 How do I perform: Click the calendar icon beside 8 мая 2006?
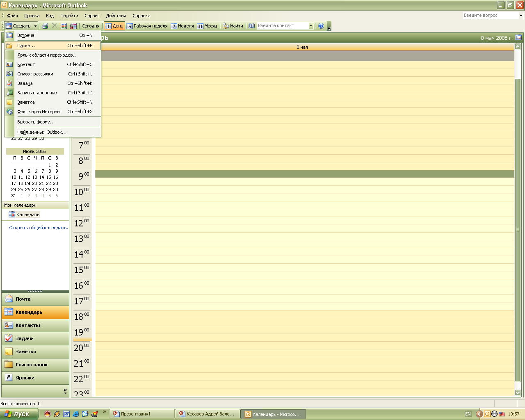click(518, 37)
